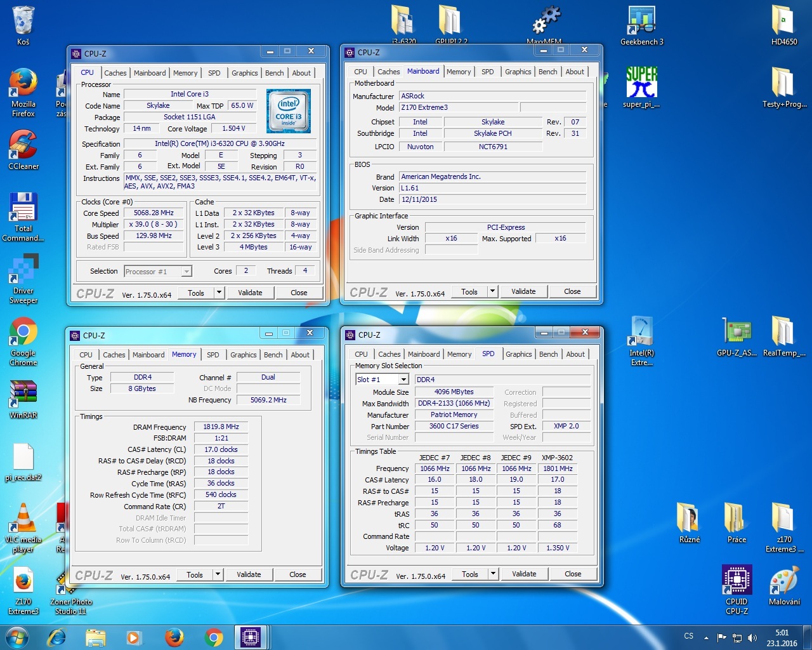The height and width of the screenshot is (650, 812).
Task: Open the Tools dropdown arrow in the CPU window
Action: [x=219, y=293]
